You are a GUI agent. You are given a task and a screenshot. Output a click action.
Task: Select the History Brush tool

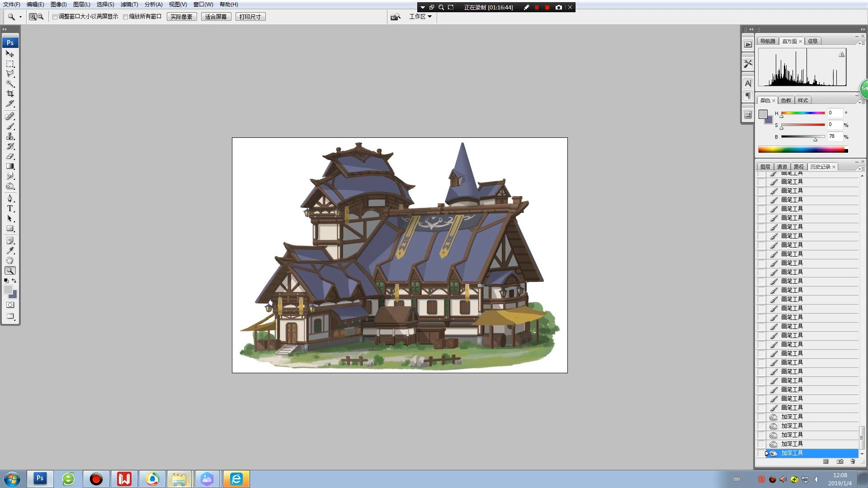[x=10, y=146]
